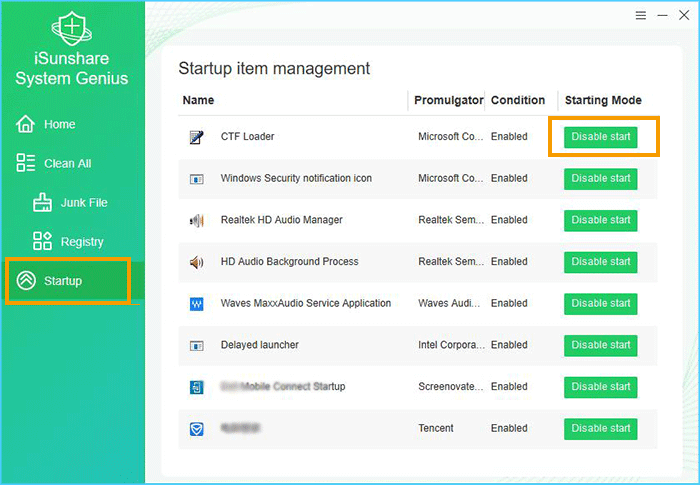Click the Mobile Connect Startup icon
Viewport: 700px width, 485px height.
196,387
